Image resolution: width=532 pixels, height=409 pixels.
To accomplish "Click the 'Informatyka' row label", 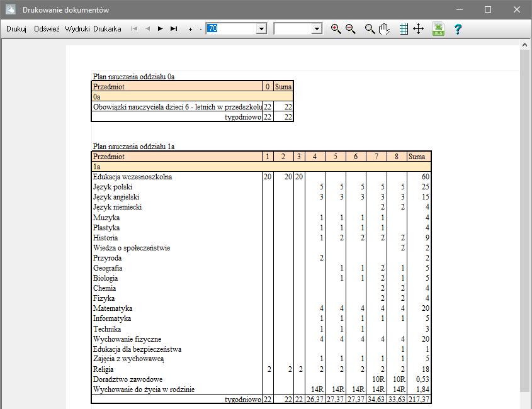I will [112, 318].
